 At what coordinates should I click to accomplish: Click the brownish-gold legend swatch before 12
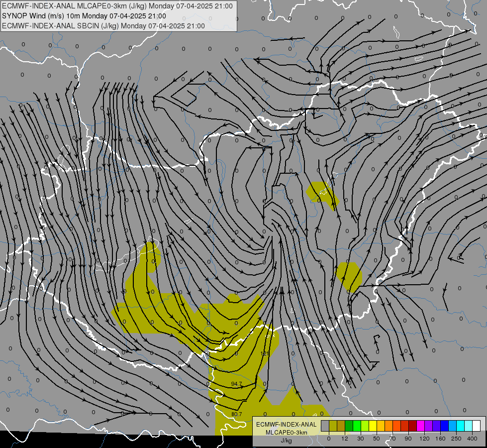pyautogui.click(x=341, y=426)
